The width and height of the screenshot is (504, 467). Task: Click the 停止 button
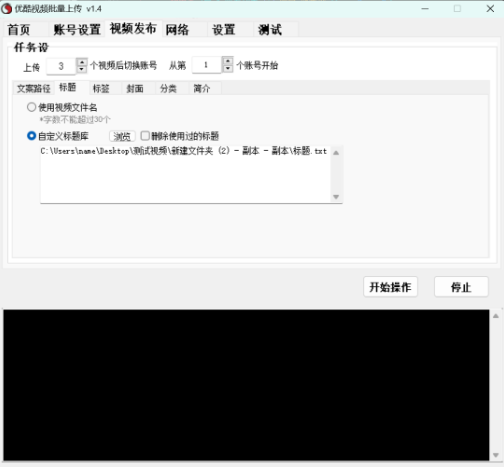point(461,287)
